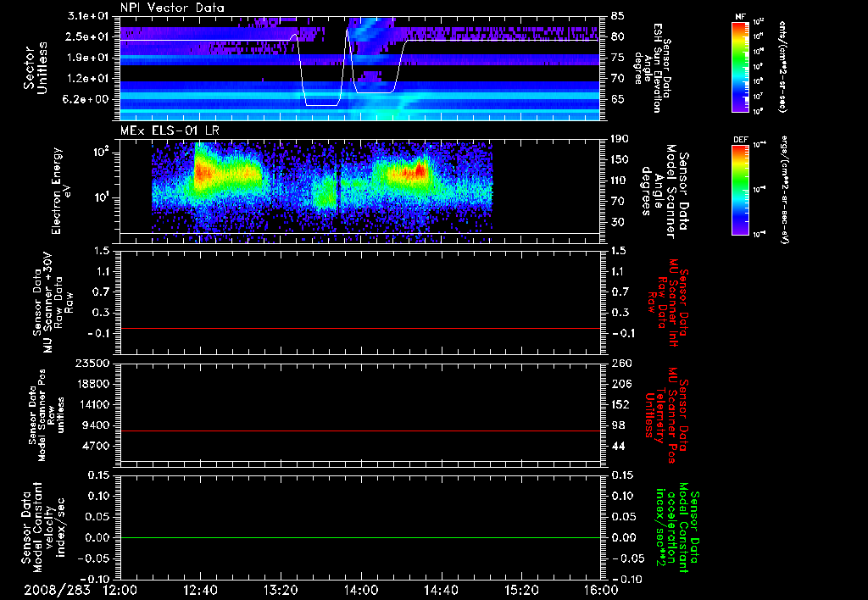Click the 'Model Scanner Angle degrees' axis label
This screenshot has height=600, width=868.
coord(665,192)
